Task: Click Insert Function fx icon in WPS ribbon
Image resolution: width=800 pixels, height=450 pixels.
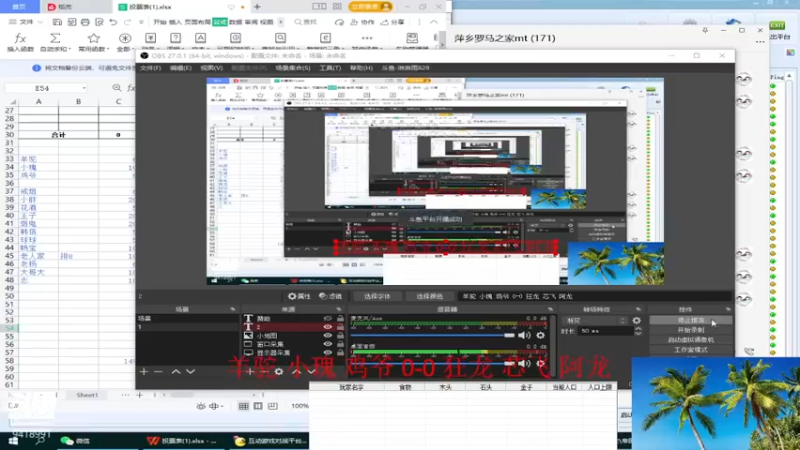Action: pyautogui.click(x=20, y=38)
